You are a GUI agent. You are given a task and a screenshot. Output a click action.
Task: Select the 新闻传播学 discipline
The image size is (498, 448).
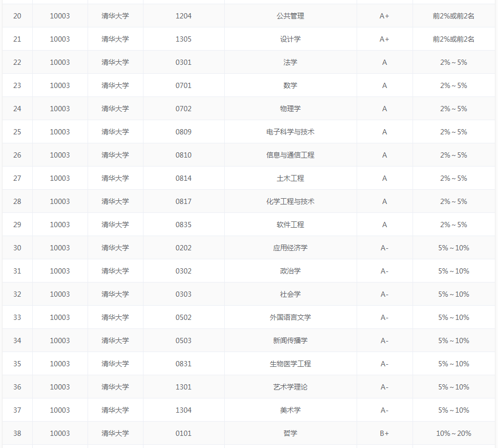point(290,340)
